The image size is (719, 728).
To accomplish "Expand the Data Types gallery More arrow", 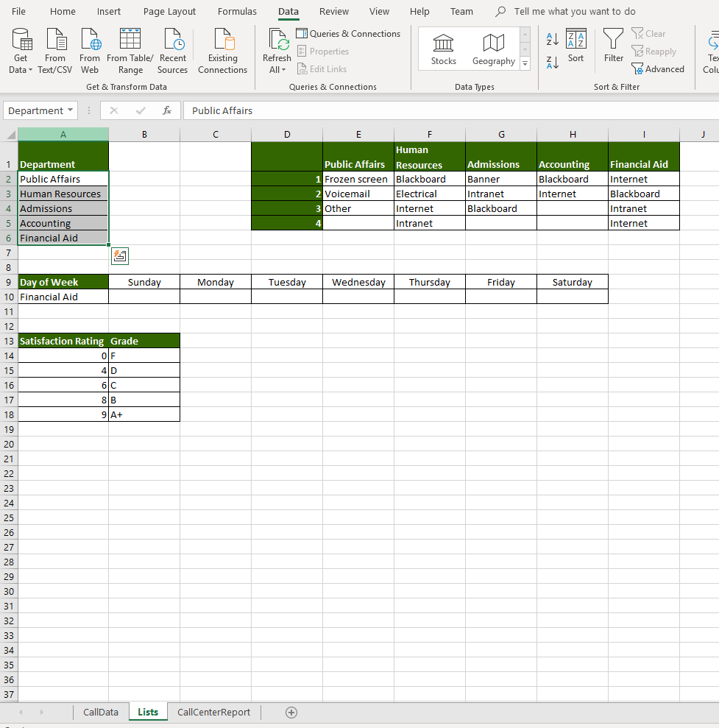I will point(525,63).
